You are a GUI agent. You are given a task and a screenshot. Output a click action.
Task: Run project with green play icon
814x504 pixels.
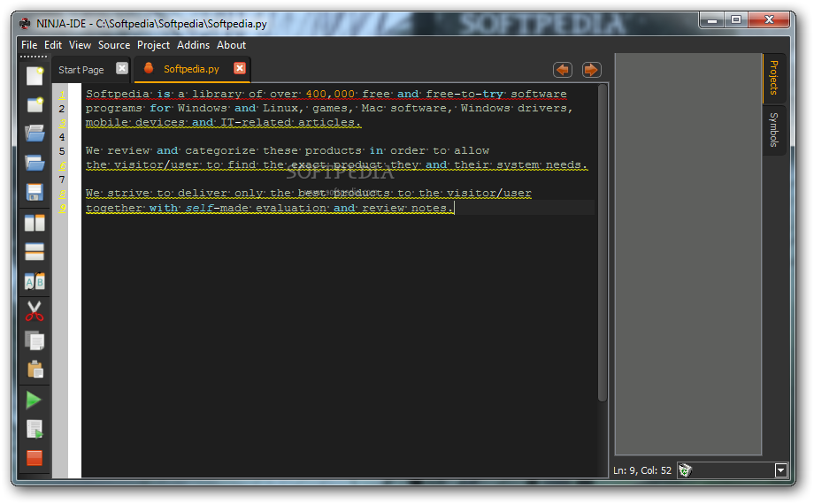[34, 400]
